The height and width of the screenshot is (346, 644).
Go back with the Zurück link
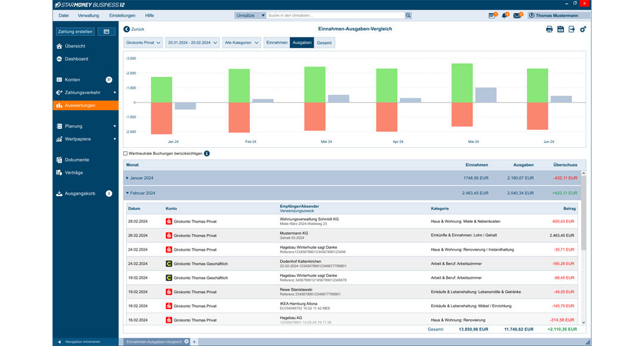(x=134, y=29)
